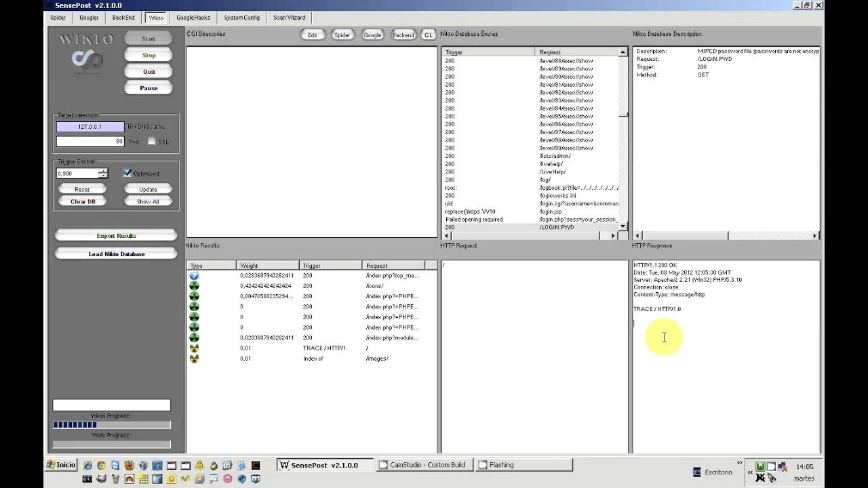Open the GoogleHacks tab
This screenshot has width=868, height=488.
pyautogui.click(x=193, y=18)
